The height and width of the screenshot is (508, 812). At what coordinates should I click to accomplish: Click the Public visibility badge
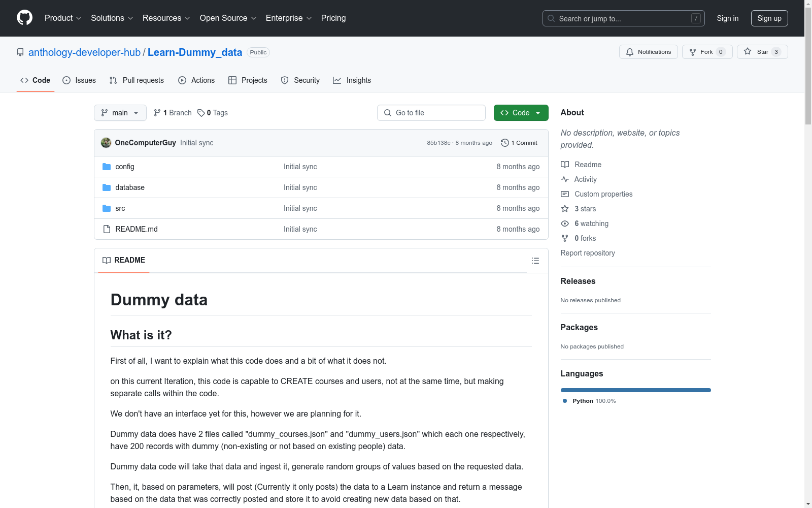click(258, 52)
